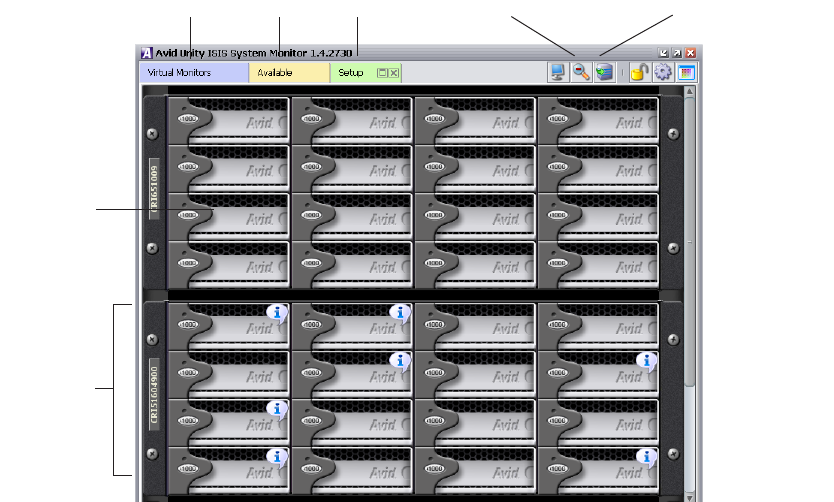Click info bubble on lower chassis bottom-left blade
This screenshot has height=502, width=834.
[277, 457]
